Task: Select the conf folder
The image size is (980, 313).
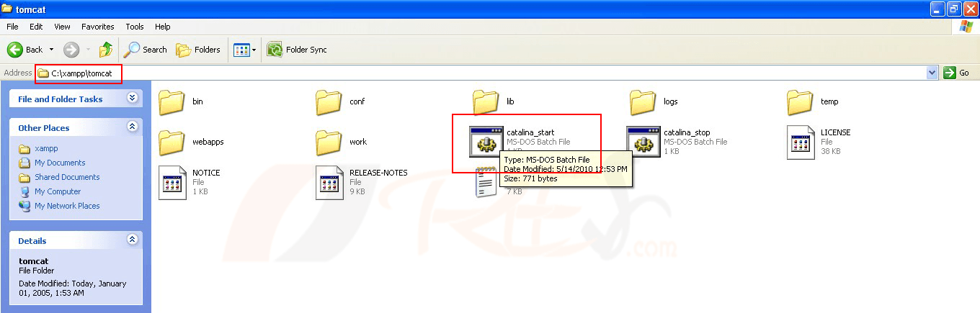Action: point(329,102)
